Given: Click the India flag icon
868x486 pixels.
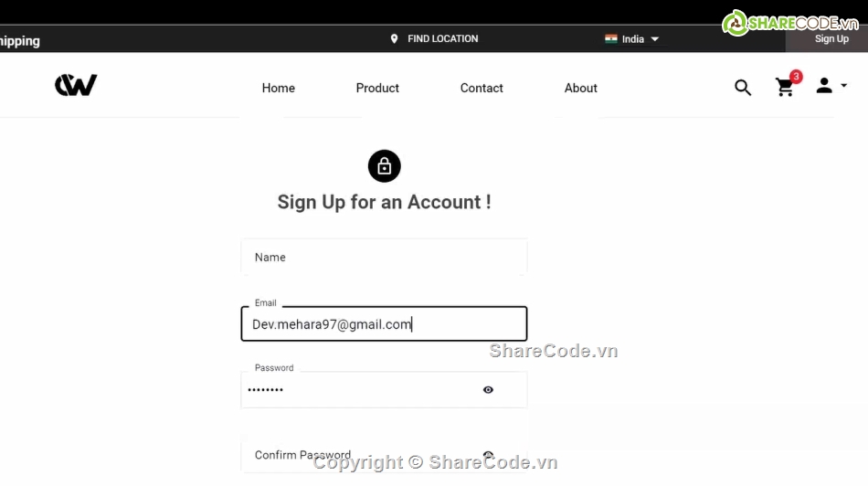Looking at the screenshot, I should (x=611, y=38).
